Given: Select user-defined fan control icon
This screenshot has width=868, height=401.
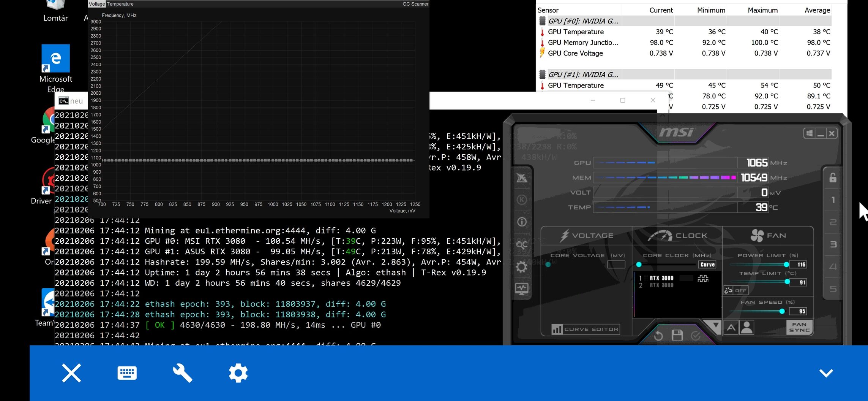Looking at the screenshot, I should 747,328.
